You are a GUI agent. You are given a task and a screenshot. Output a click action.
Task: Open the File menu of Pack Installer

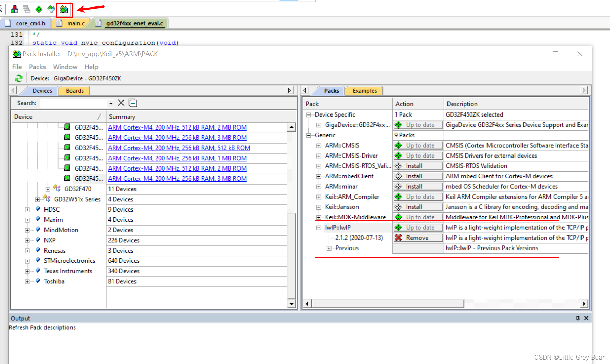pyautogui.click(x=17, y=67)
